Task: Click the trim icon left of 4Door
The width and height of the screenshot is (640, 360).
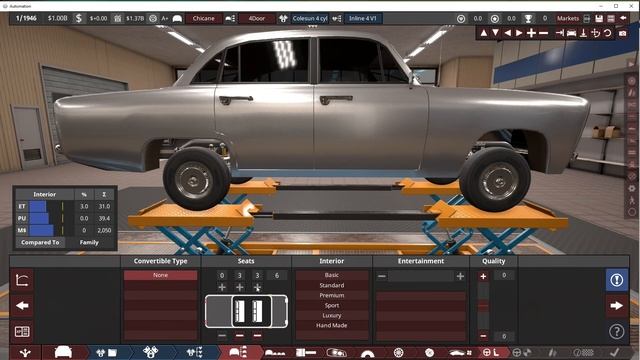Action: pyautogui.click(x=230, y=18)
